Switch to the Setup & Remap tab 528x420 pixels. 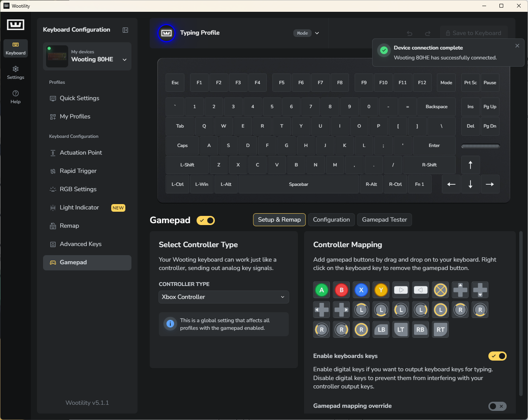click(x=279, y=220)
